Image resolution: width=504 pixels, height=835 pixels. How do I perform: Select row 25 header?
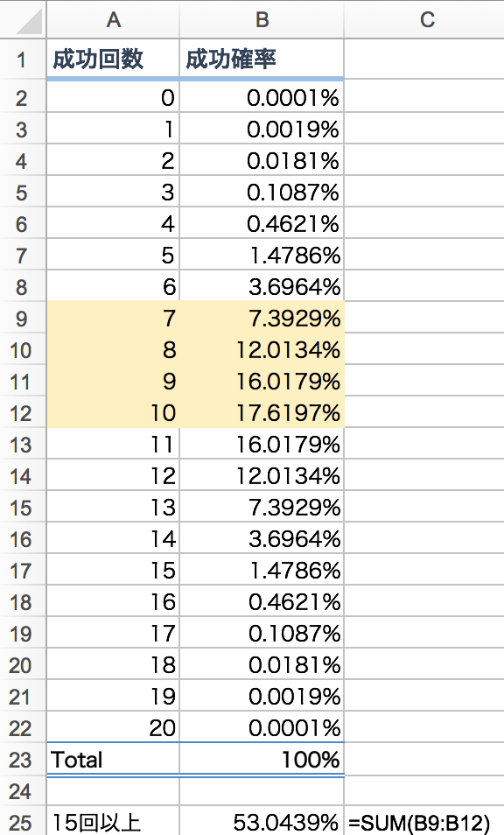pos(23,822)
